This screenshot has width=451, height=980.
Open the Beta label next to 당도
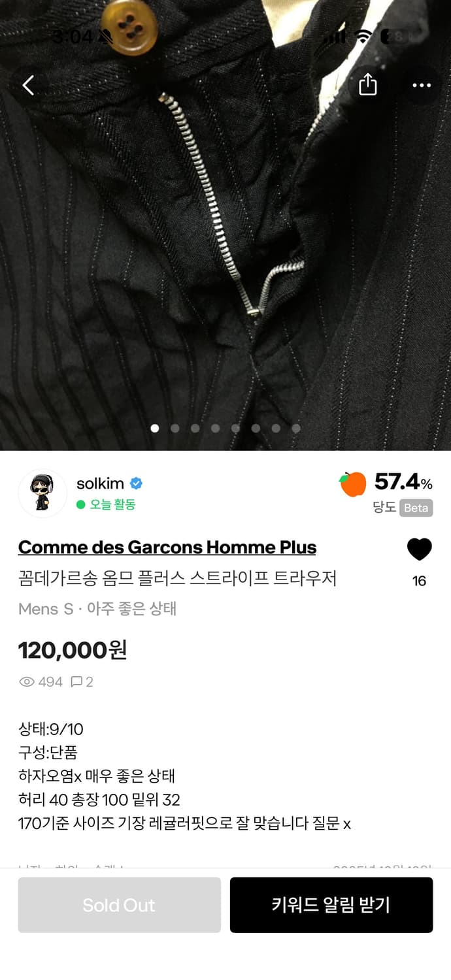415,508
